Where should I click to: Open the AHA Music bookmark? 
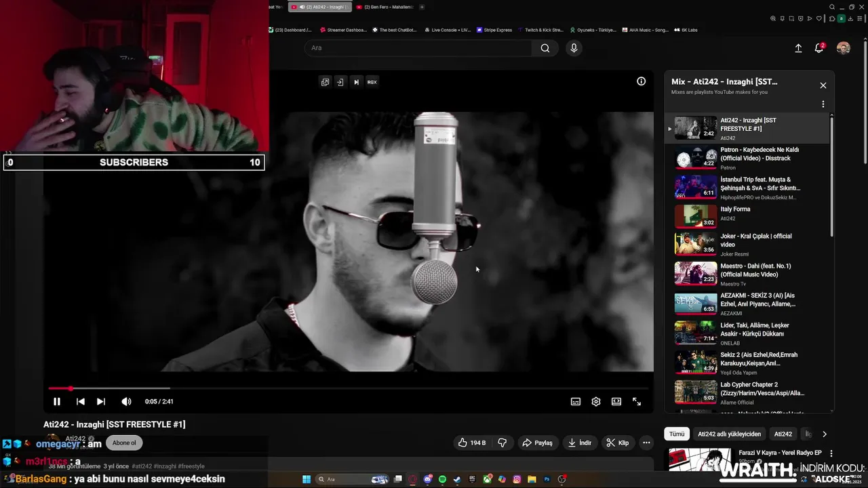pyautogui.click(x=646, y=30)
